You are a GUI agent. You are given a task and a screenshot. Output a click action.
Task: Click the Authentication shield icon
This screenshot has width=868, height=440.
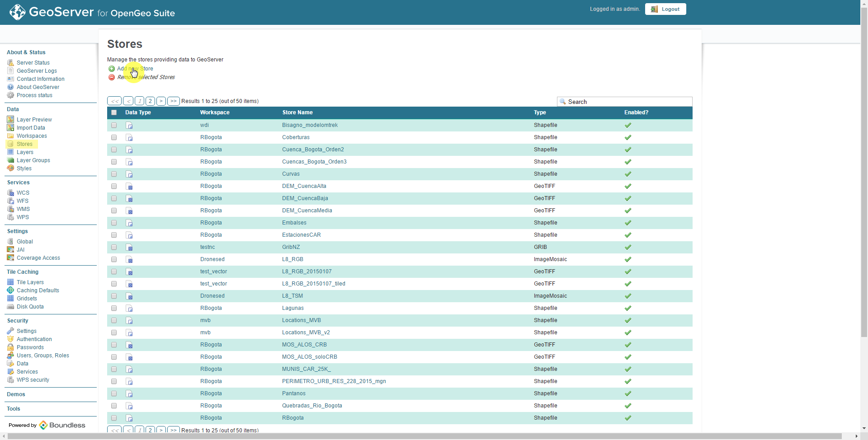[10, 339]
